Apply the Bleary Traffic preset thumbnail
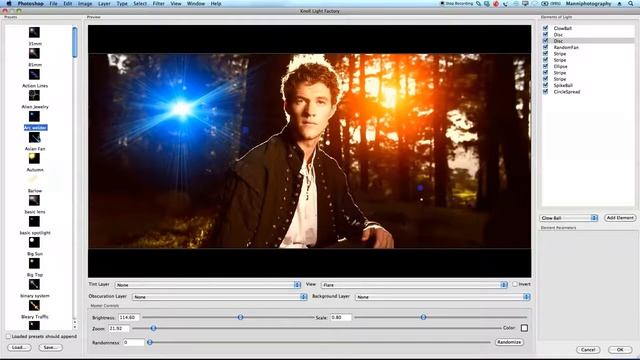The image size is (640, 360). click(x=34, y=306)
